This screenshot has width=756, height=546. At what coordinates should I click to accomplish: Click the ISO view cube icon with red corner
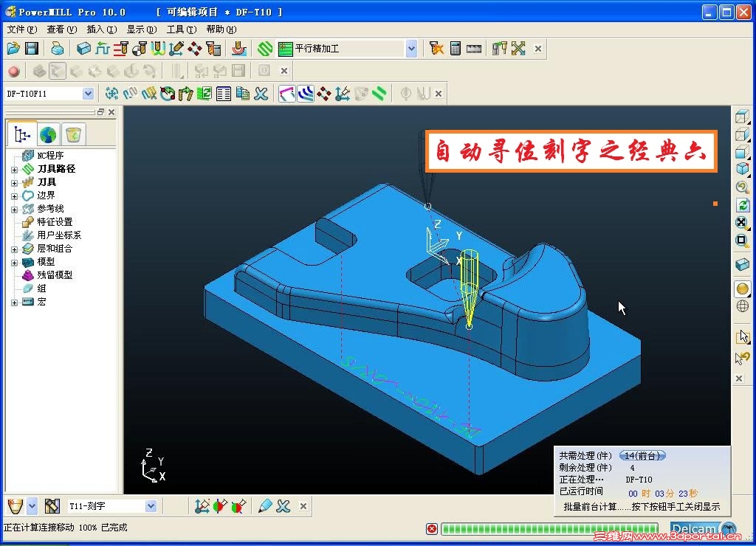click(x=743, y=169)
